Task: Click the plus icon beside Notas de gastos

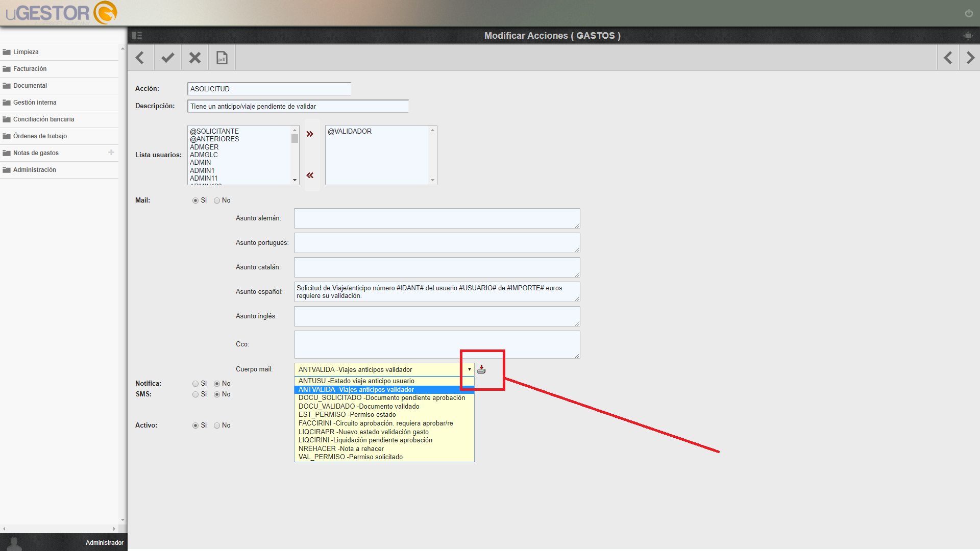Action: [x=111, y=153]
